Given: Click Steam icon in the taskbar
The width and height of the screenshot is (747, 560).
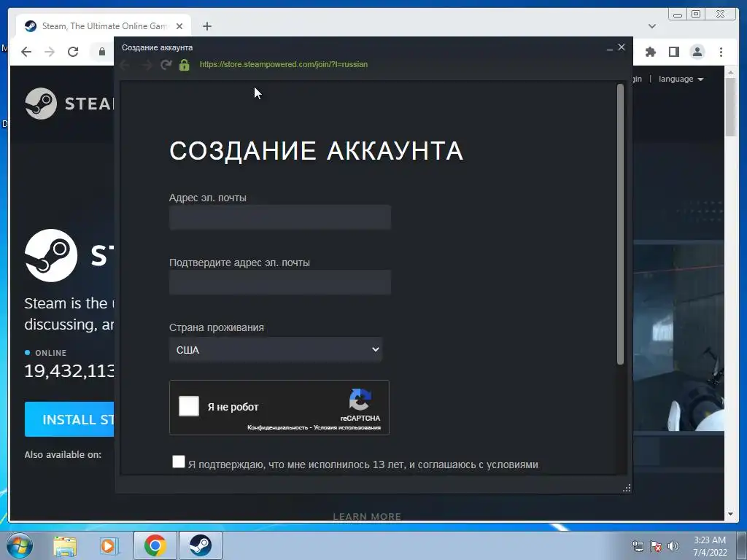Looking at the screenshot, I should coord(201,545).
